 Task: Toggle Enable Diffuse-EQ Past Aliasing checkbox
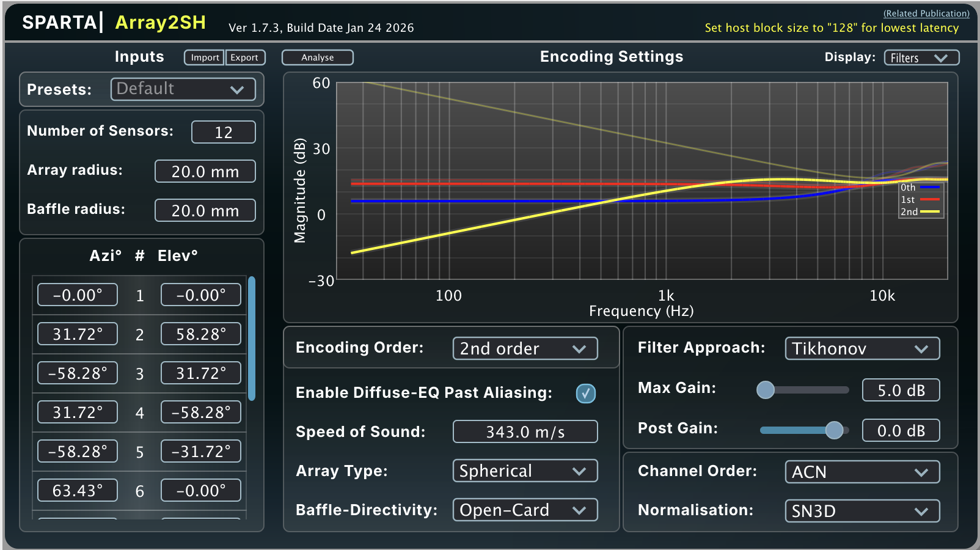coord(585,394)
